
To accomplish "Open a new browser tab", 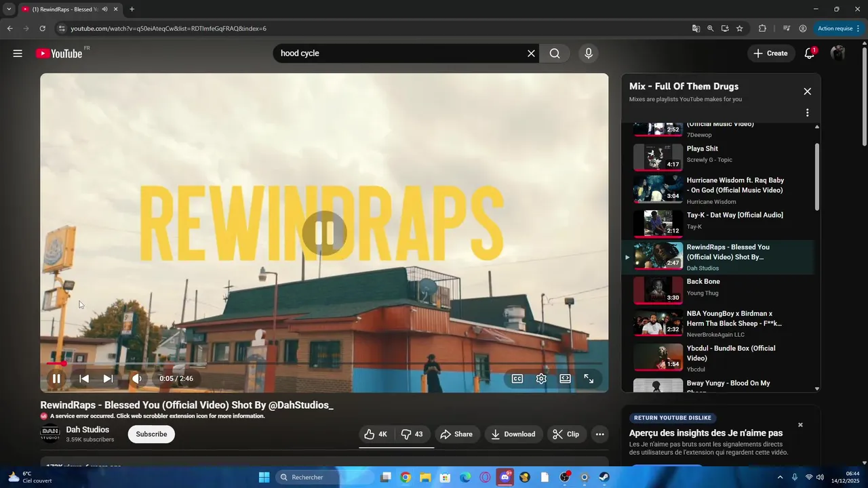I will tap(132, 9).
